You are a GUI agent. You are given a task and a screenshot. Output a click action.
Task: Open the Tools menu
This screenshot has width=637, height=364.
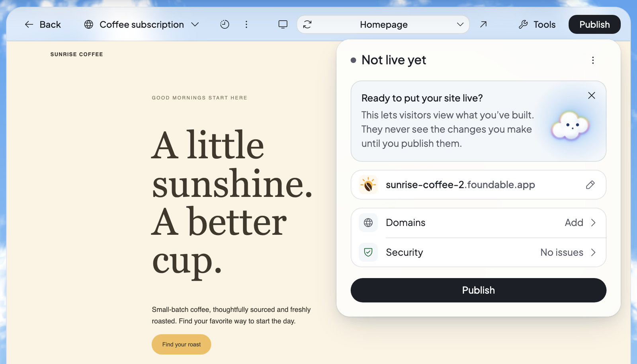[537, 25]
